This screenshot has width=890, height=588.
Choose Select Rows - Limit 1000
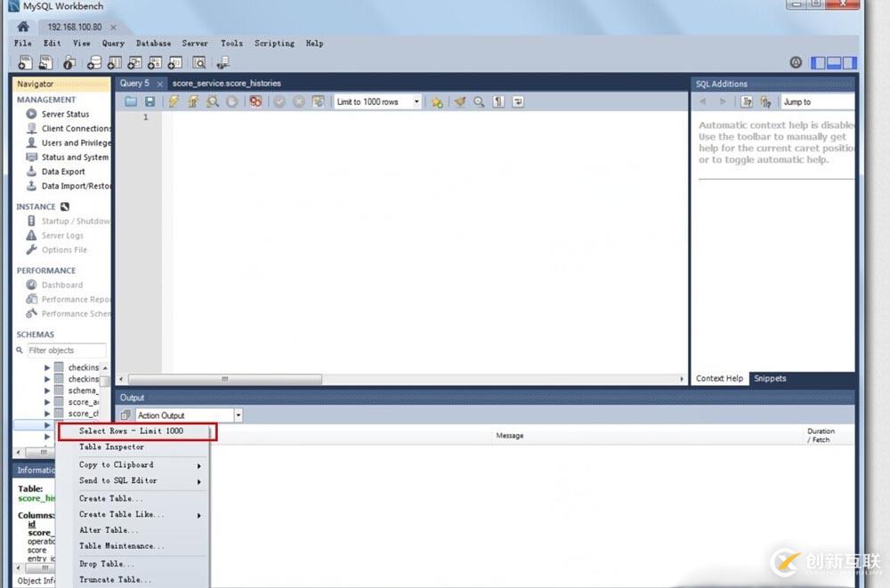point(137,431)
